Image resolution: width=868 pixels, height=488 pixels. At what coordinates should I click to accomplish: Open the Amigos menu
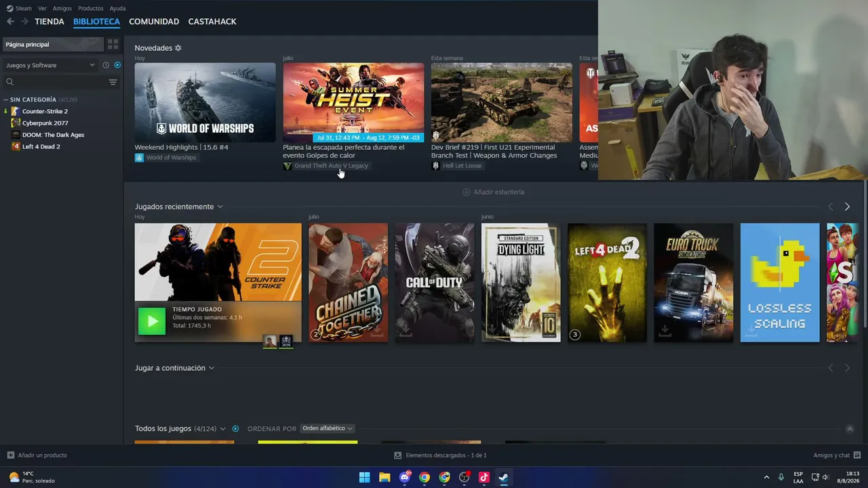(62, 8)
